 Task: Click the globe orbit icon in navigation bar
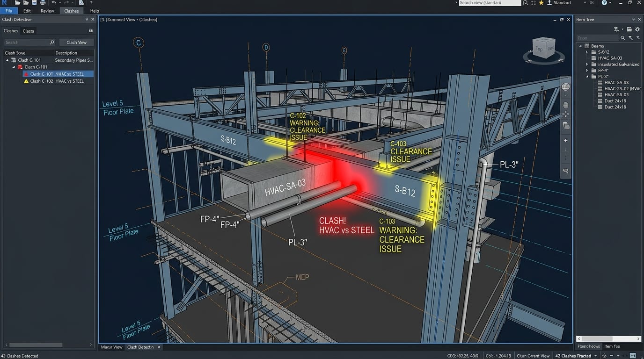pos(566,87)
